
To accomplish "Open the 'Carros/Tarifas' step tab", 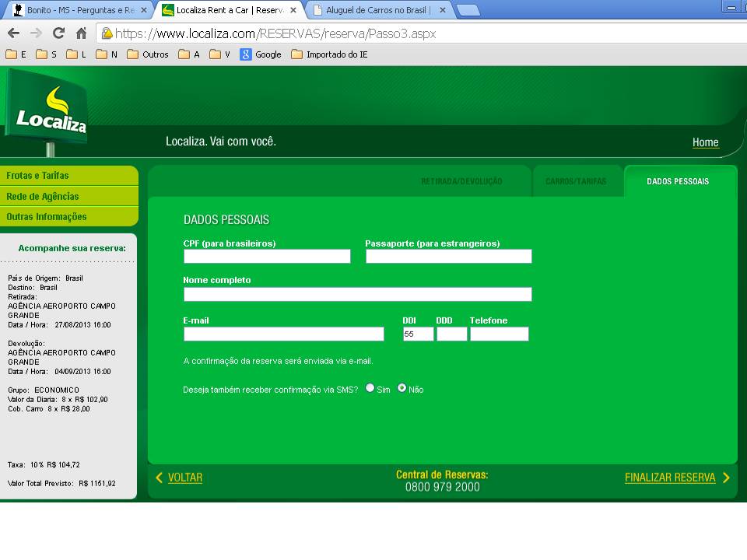I will [x=576, y=181].
